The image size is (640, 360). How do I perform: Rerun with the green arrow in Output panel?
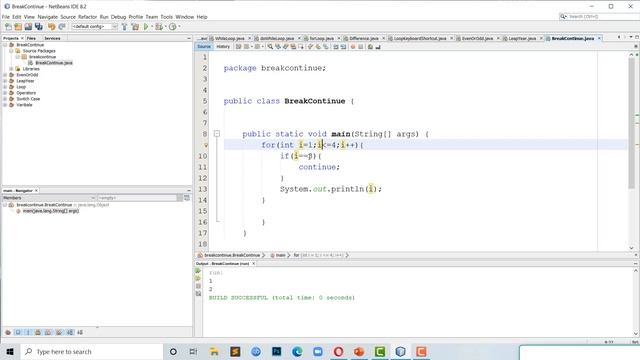click(198, 271)
